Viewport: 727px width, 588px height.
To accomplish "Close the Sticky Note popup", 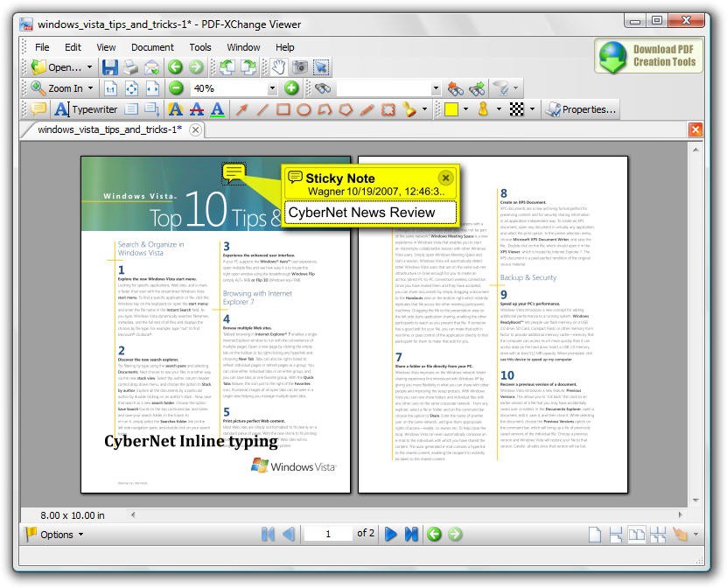I will pos(445,176).
